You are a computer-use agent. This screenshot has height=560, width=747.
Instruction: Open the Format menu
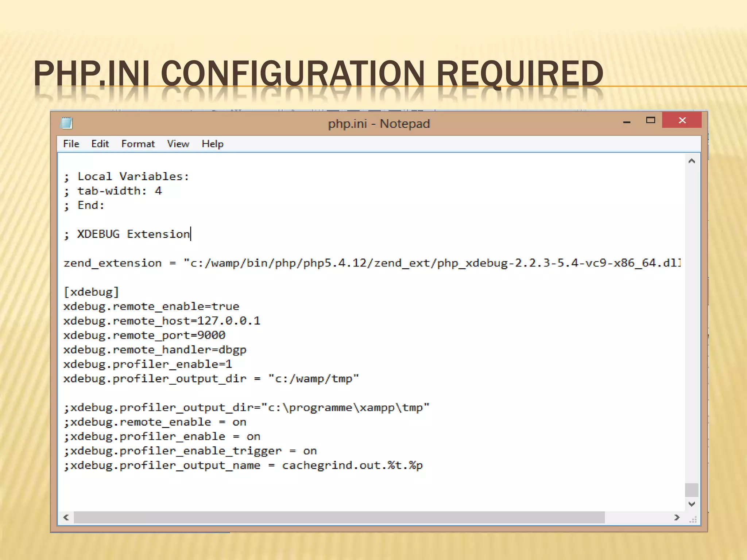click(138, 144)
